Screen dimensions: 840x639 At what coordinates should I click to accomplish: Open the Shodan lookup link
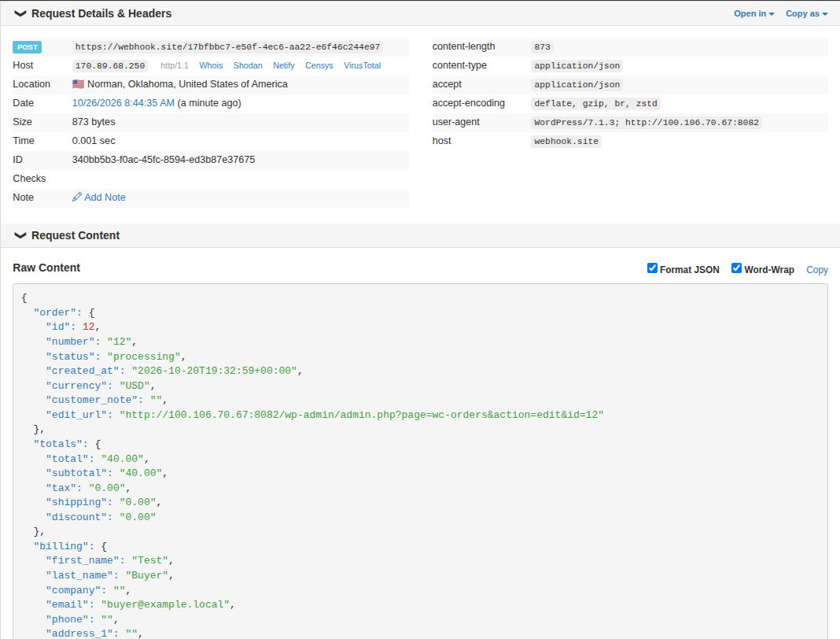coord(248,65)
